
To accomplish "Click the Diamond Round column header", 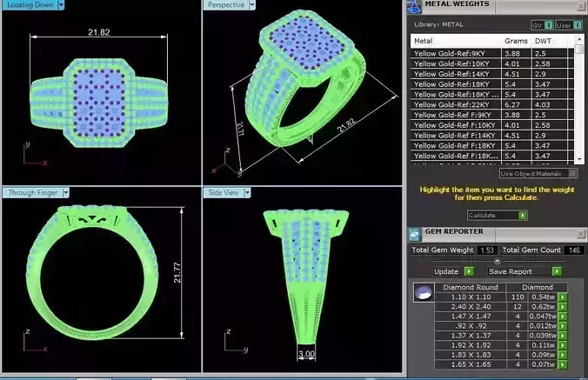I will pos(471,288).
